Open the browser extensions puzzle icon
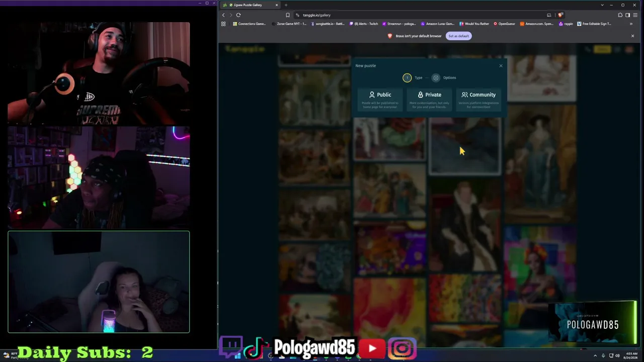 pyautogui.click(x=620, y=15)
